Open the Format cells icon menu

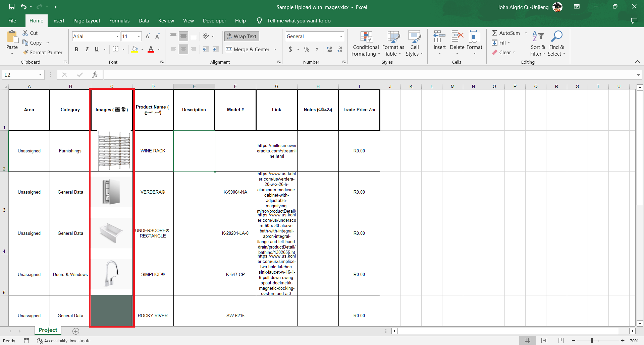coord(474,44)
